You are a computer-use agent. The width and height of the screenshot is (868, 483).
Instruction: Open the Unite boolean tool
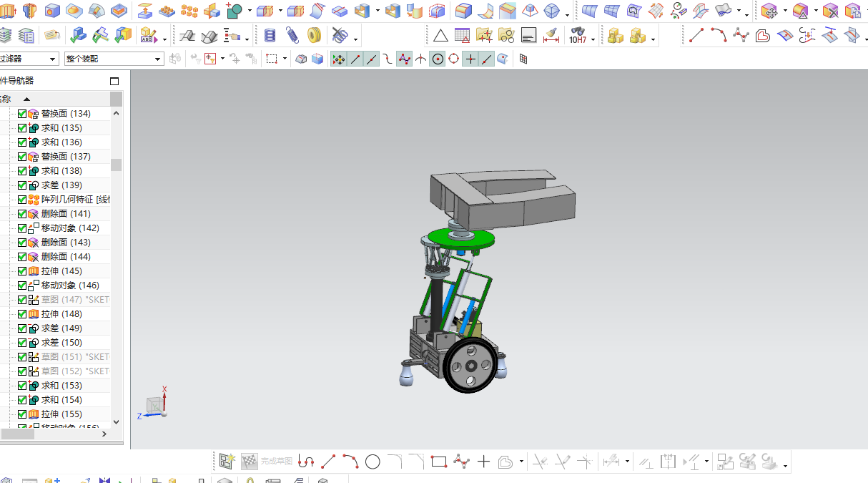click(x=234, y=11)
